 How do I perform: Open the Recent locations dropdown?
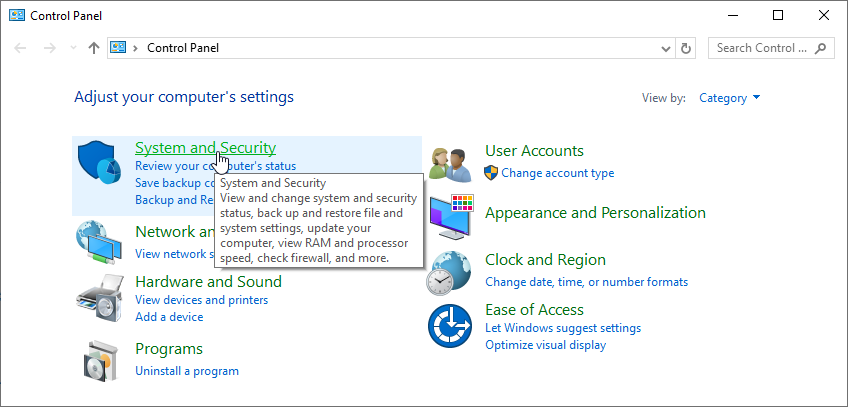pyautogui.click(x=74, y=48)
